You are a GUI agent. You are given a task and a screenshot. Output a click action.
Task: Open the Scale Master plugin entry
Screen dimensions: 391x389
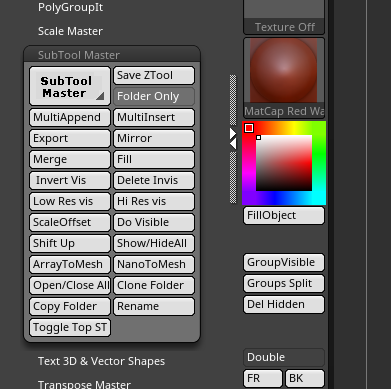70,31
